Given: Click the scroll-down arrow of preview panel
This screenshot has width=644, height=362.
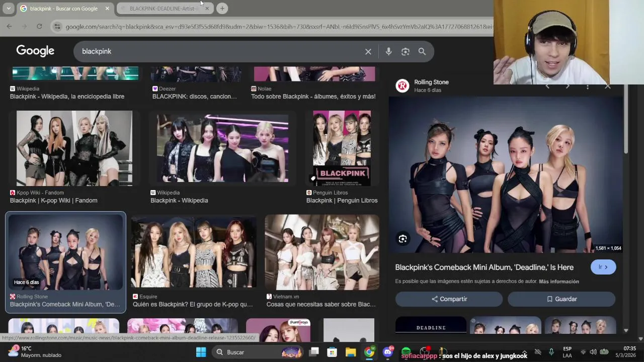Looking at the screenshot, I should [626, 330].
